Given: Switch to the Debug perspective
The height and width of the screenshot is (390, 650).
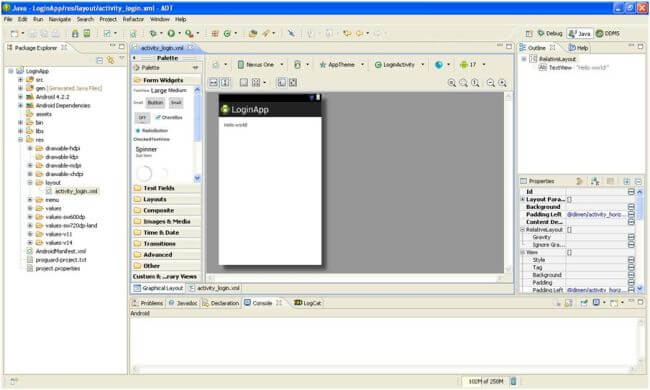Looking at the screenshot, I should pos(550,34).
